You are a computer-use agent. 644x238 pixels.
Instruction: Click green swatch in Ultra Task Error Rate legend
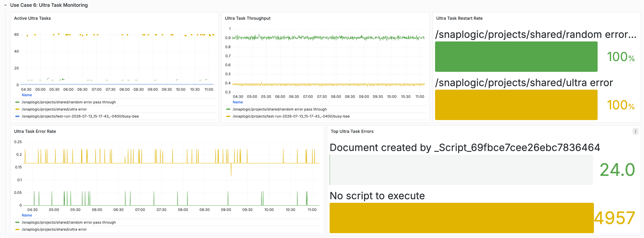[17, 223]
